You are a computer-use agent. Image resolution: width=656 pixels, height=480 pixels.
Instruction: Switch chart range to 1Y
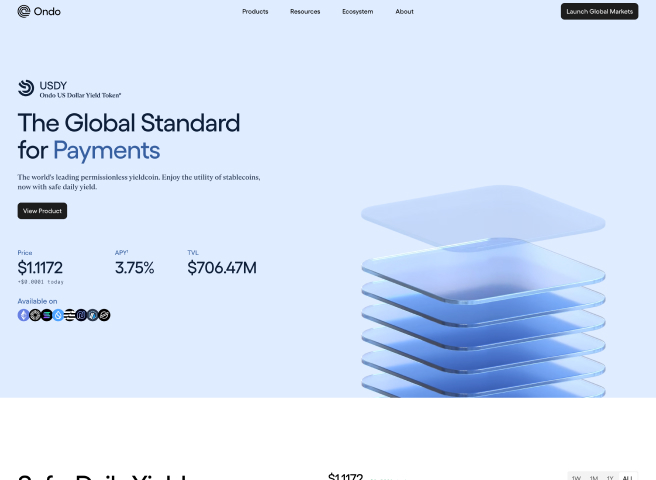610,477
